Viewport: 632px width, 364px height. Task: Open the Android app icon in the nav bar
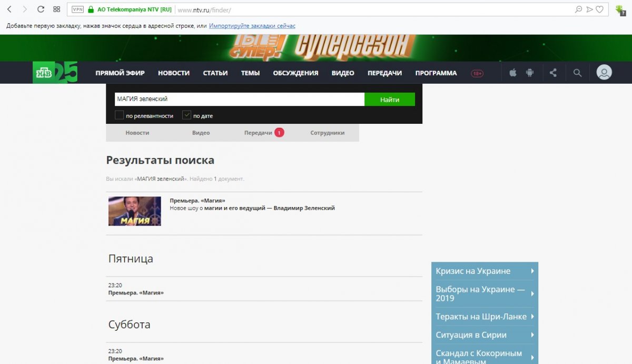(530, 73)
